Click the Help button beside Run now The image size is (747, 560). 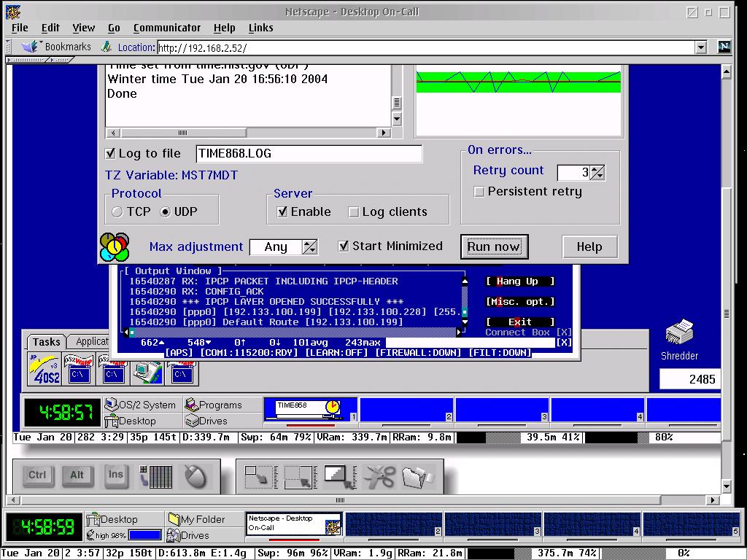tap(589, 246)
